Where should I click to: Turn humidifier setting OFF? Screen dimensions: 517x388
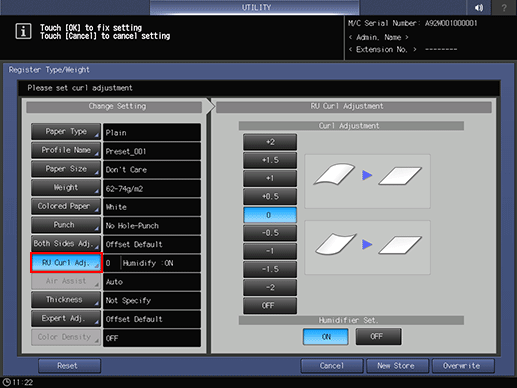tap(378, 337)
